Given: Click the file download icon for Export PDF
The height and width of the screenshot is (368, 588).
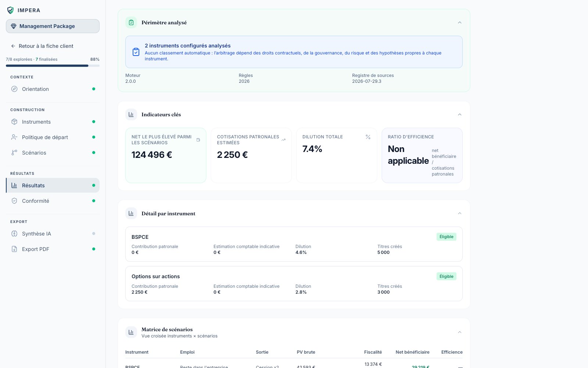Looking at the screenshot, I should pyautogui.click(x=14, y=249).
